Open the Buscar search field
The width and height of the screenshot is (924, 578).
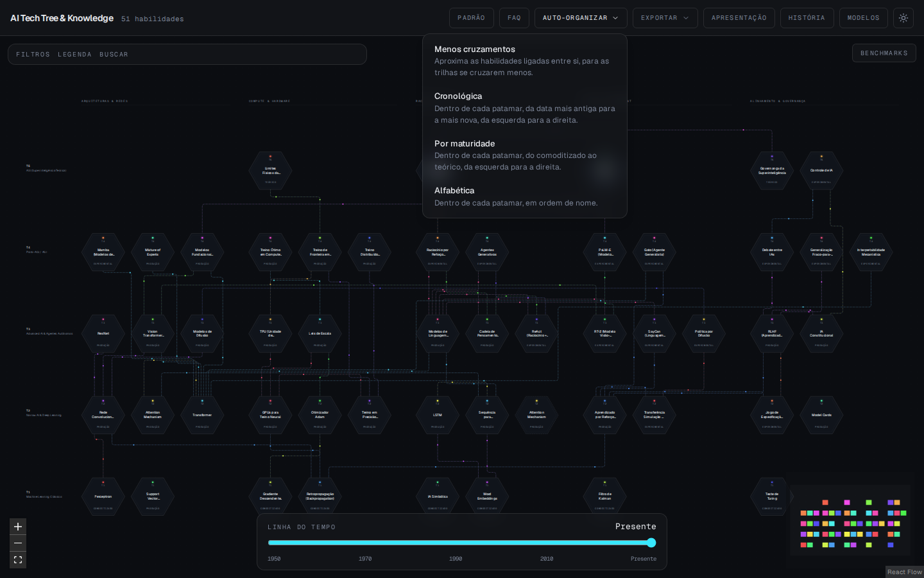114,55
